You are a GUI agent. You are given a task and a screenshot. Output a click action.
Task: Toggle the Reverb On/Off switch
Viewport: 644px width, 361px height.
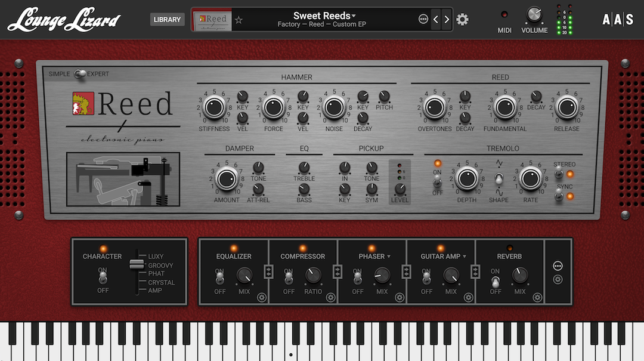(496, 282)
